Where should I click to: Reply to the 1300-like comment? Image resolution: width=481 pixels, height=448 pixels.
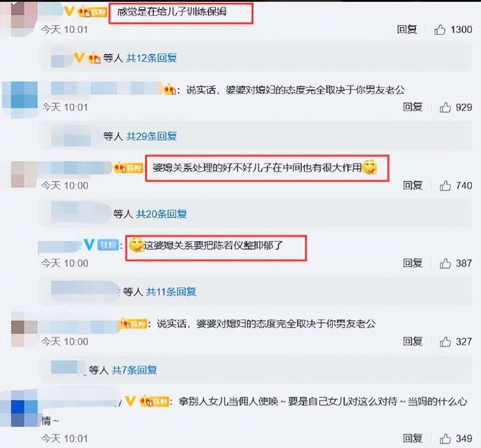click(407, 29)
